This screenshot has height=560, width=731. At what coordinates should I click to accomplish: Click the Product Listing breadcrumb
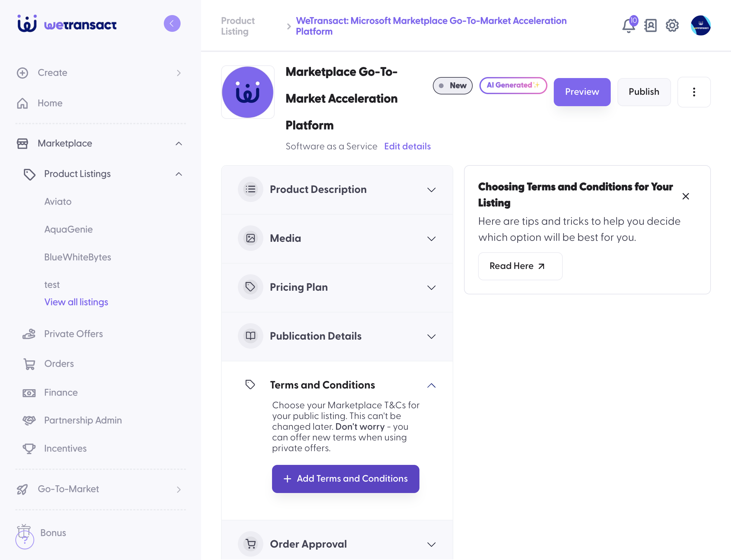[238, 26]
